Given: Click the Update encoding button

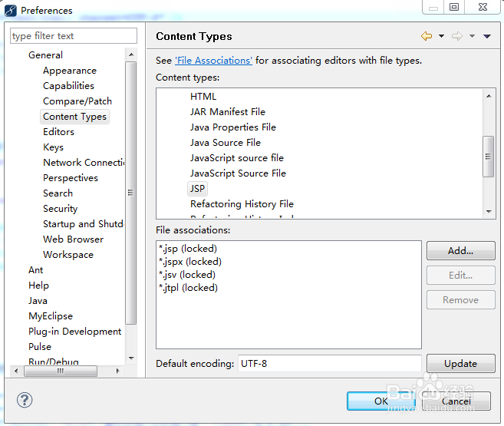Looking at the screenshot, I should [x=460, y=364].
